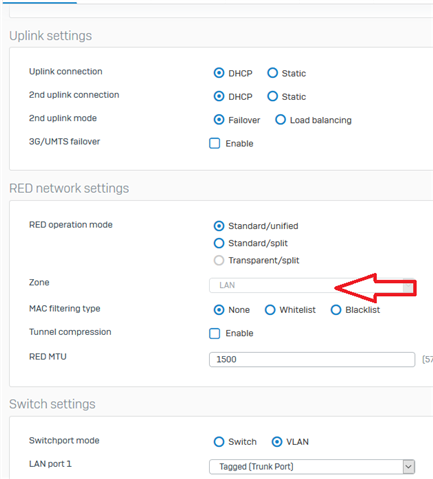The width and height of the screenshot is (433, 479).
Task: Set MAC filtering type to None
Action: (219, 310)
